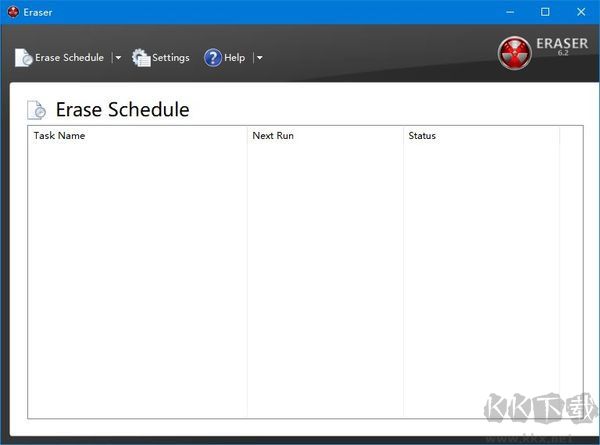This screenshot has height=445, width=600.
Task: Click the blue Help question mark icon
Action: point(213,58)
